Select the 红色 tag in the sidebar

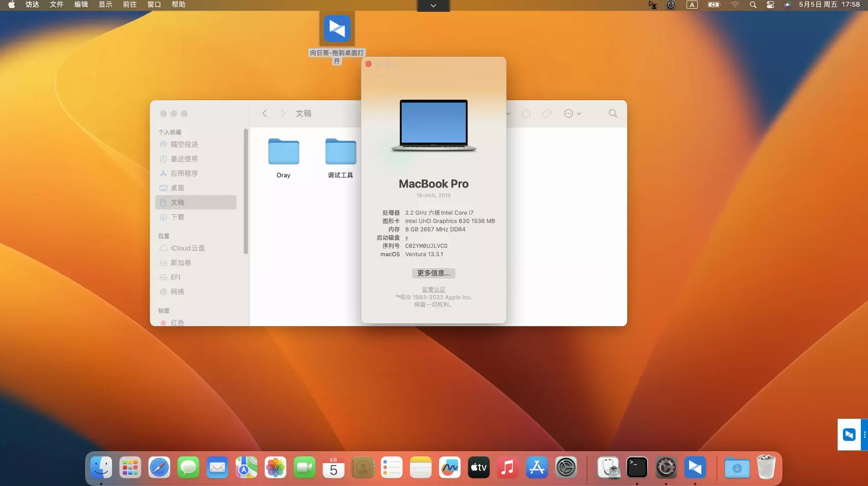178,322
